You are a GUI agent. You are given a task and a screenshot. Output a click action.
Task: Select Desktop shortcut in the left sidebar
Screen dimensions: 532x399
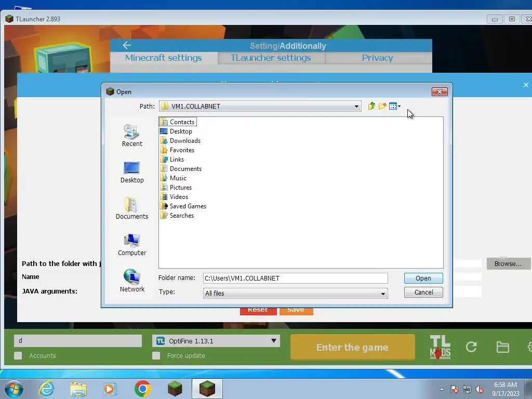pos(132,172)
